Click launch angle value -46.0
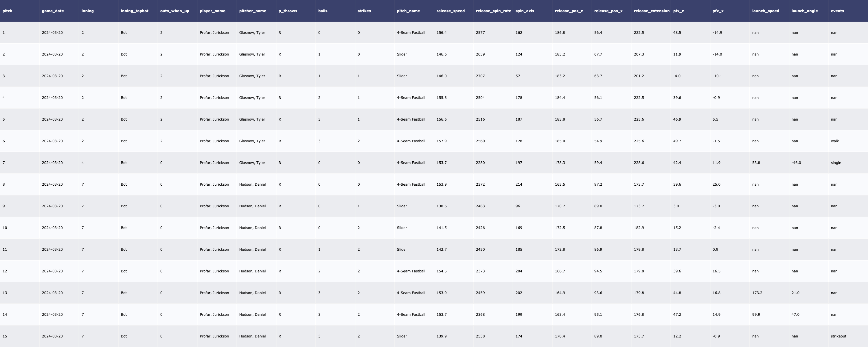Viewport: 868px width, 347px height. [x=796, y=163]
